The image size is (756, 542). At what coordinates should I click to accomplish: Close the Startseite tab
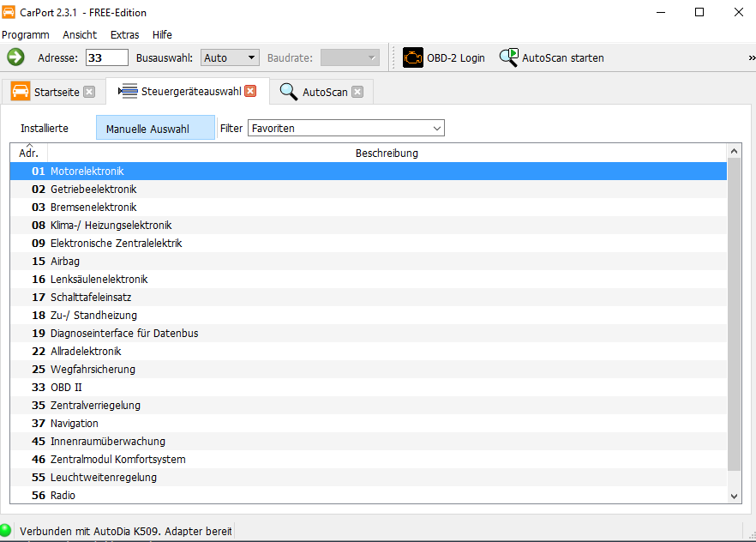89,92
